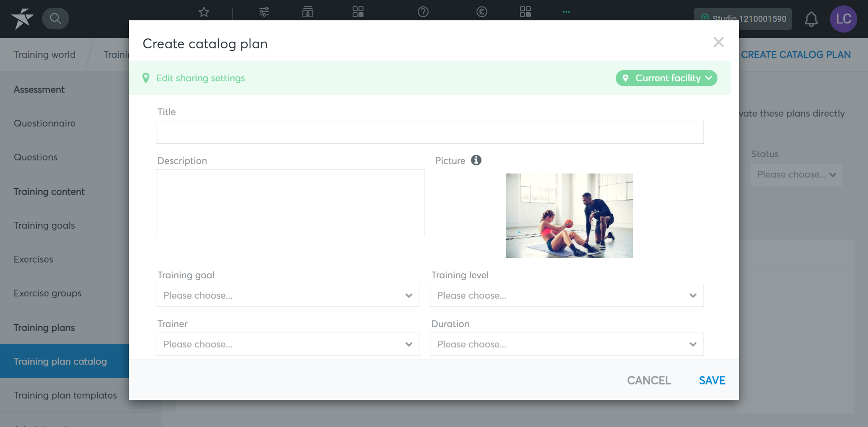Click the SAVE button
The image size is (868, 427).
point(712,380)
